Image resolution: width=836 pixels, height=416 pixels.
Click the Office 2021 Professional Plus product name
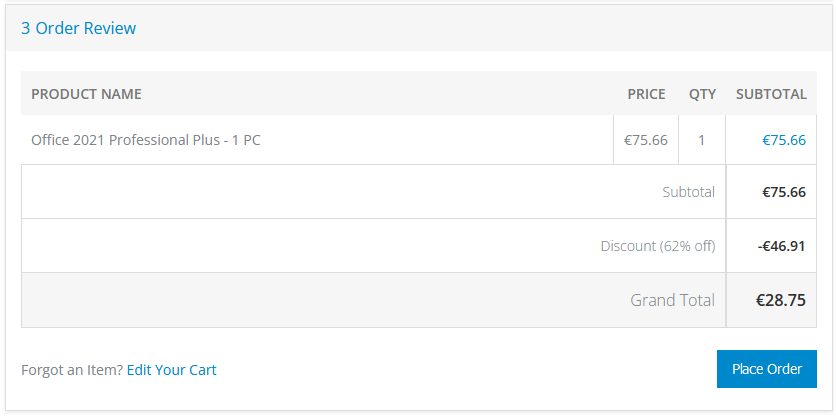[x=146, y=140]
